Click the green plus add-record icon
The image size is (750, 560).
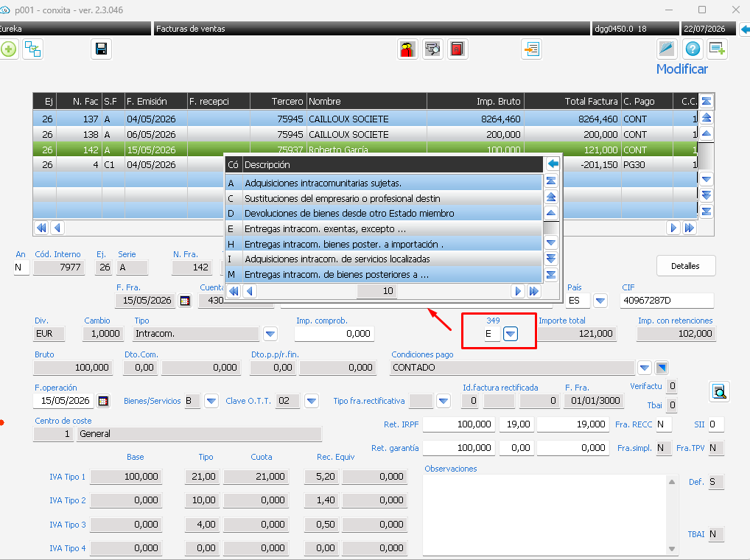[8, 49]
